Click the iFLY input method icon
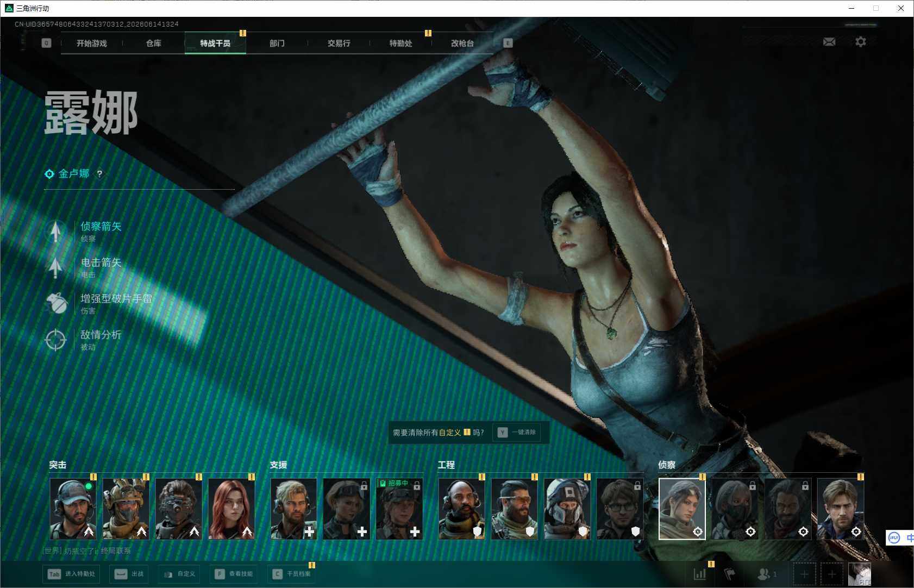 click(894, 538)
